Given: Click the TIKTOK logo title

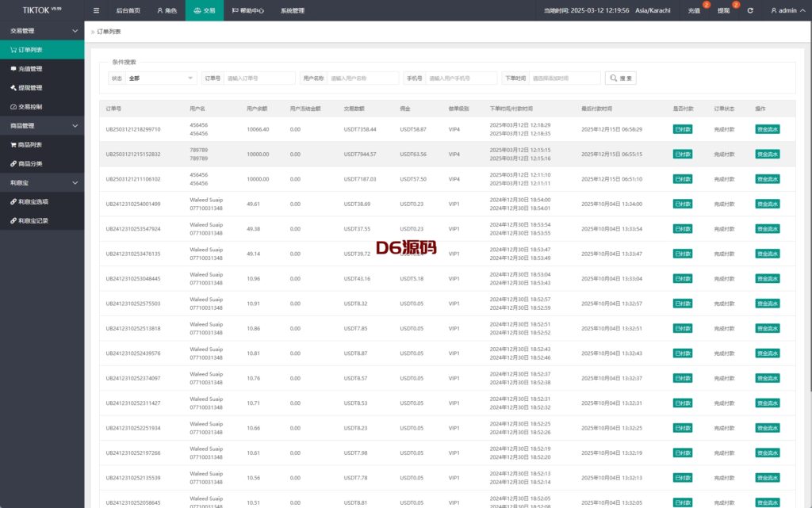Looking at the screenshot, I should pyautogui.click(x=42, y=10).
